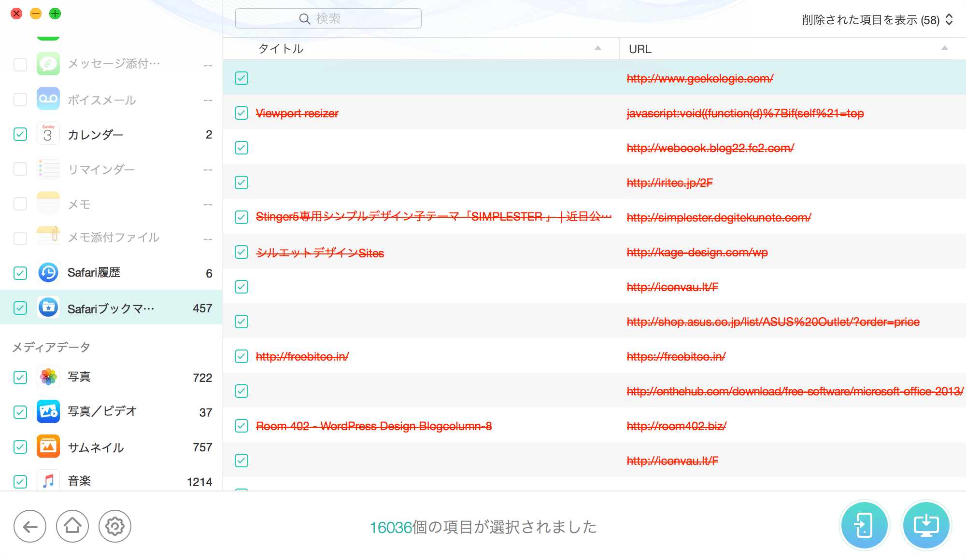Click the room402.biz URL

676,426
